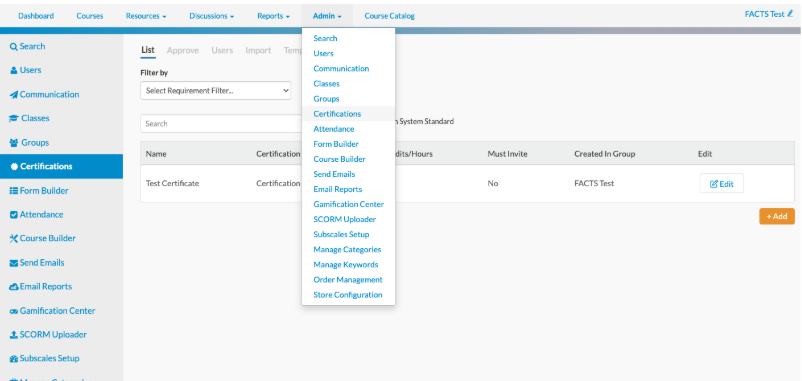Image resolution: width=802 pixels, height=381 pixels.
Task: Select Manage Categories in Admin dropdown
Action: (x=347, y=250)
